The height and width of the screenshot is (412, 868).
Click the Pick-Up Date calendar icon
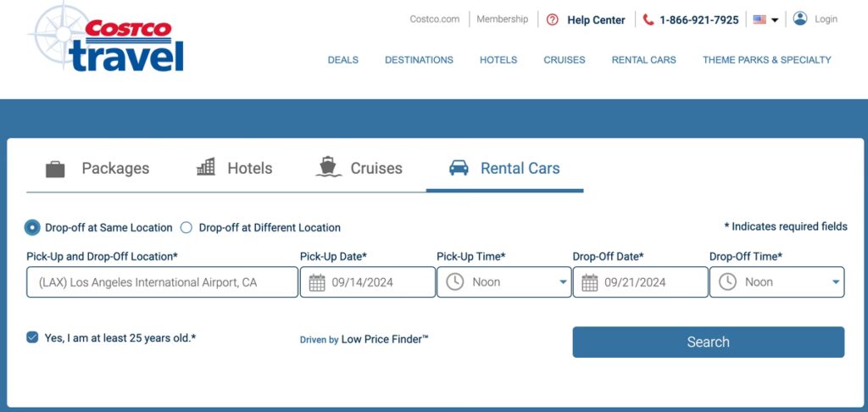(x=317, y=282)
